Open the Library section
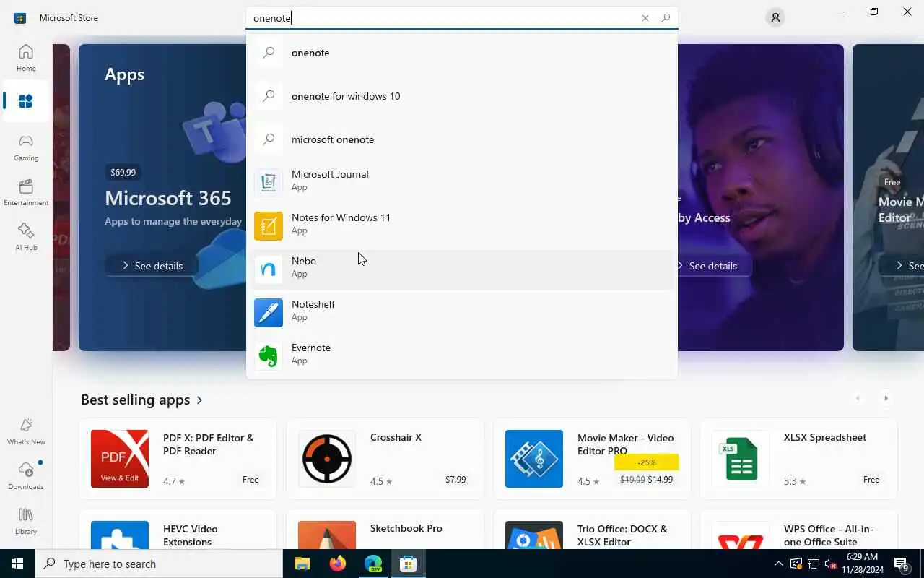Image resolution: width=924 pixels, height=578 pixels. [x=26, y=521]
